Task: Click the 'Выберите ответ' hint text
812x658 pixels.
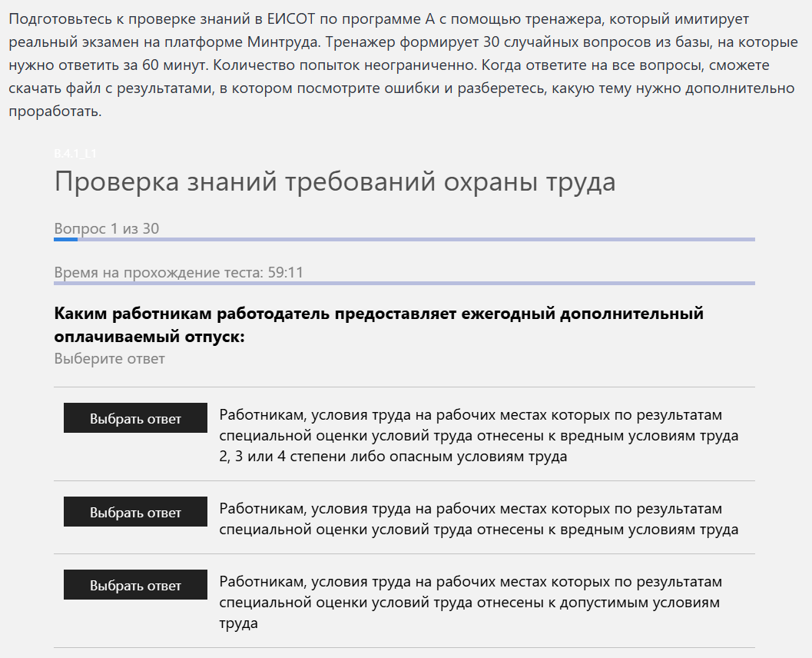Action: [109, 358]
